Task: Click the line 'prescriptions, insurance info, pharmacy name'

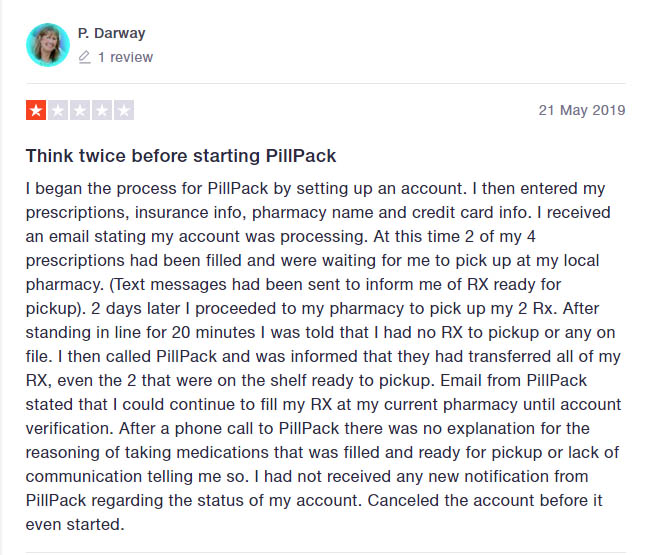Action: tap(318, 213)
